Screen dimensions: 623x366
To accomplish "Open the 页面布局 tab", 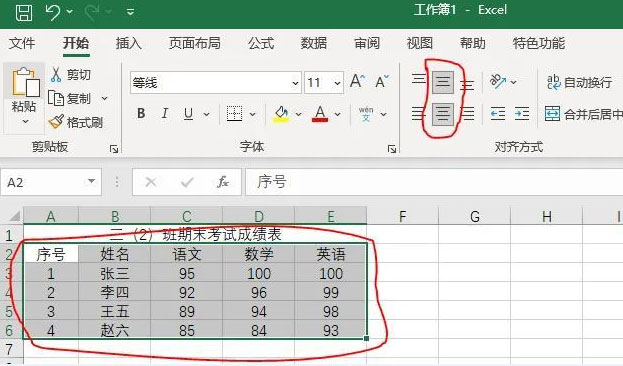I will [195, 43].
